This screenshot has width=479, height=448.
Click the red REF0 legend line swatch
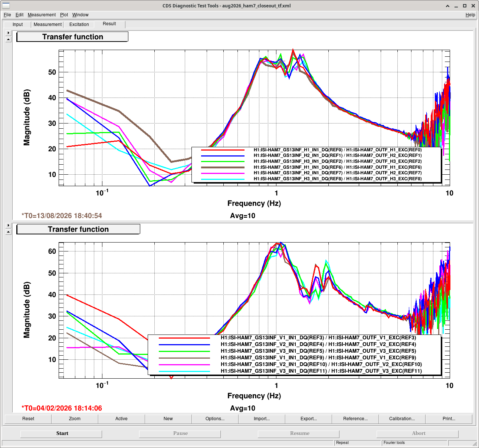click(x=223, y=150)
